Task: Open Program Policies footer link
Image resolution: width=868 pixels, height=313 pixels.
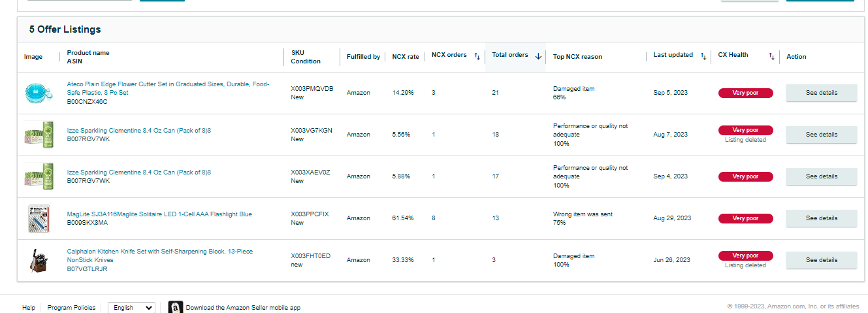Action: pyautogui.click(x=71, y=308)
